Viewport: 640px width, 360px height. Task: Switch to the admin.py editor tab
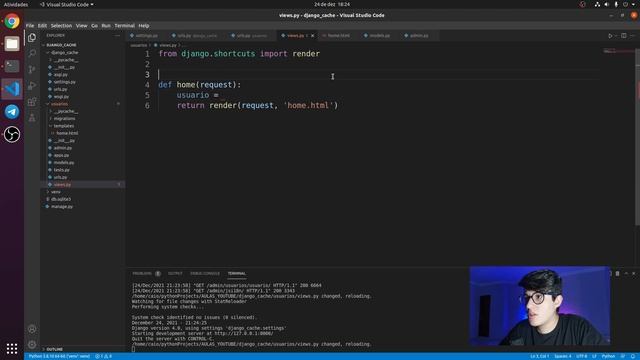419,36
